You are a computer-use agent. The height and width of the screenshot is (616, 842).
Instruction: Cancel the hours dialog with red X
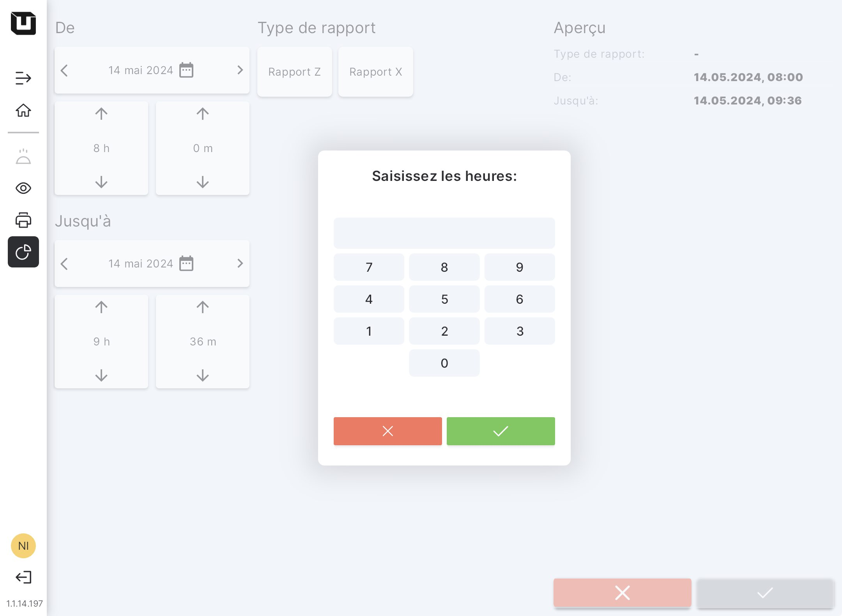(387, 431)
